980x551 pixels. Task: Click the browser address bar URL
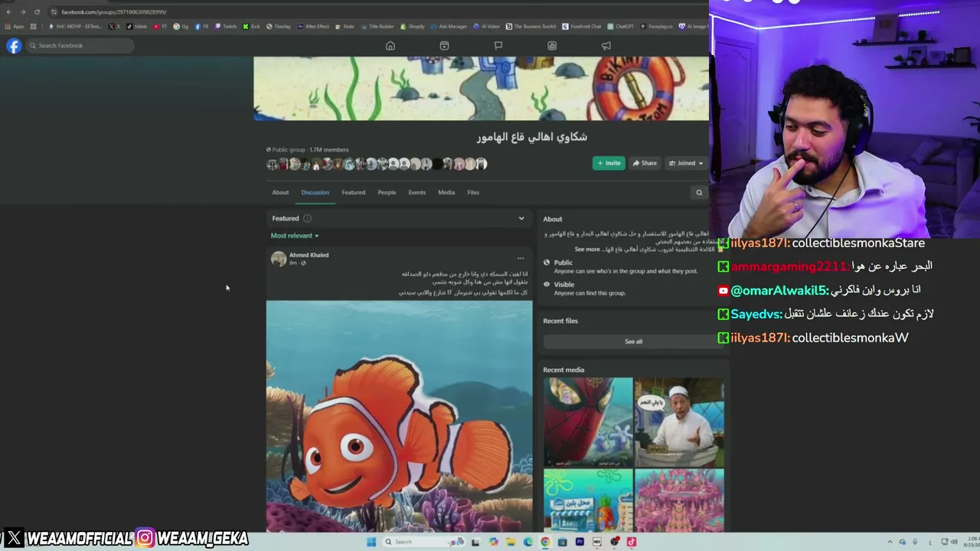click(x=114, y=11)
